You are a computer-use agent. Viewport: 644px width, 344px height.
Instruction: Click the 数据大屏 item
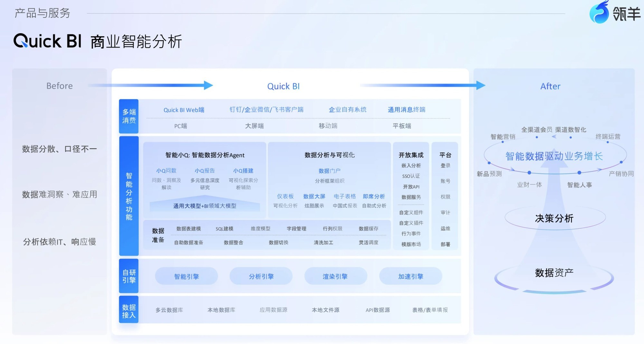(314, 196)
